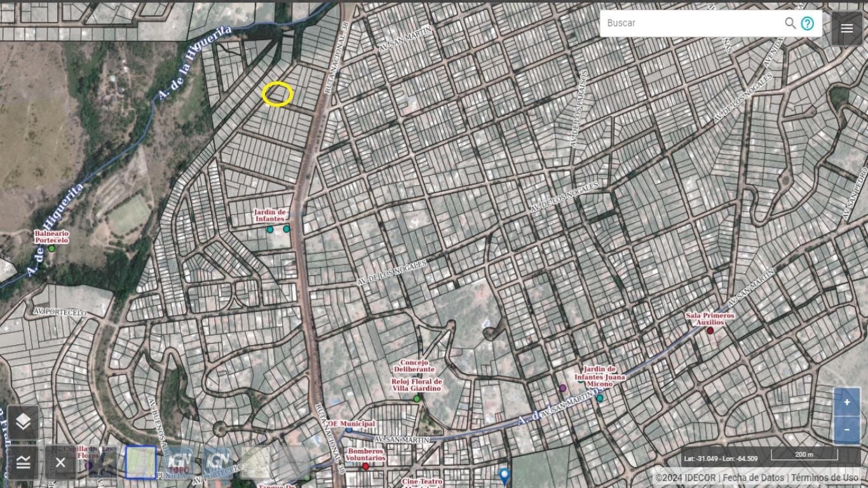Click the Balneario Portecelo green marker
868x488 pixels.
tap(52, 248)
